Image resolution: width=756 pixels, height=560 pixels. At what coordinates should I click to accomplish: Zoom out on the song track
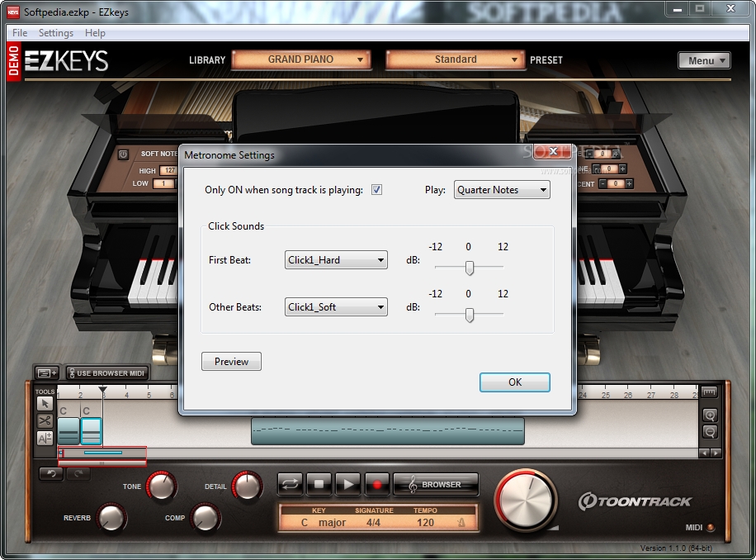(710, 432)
